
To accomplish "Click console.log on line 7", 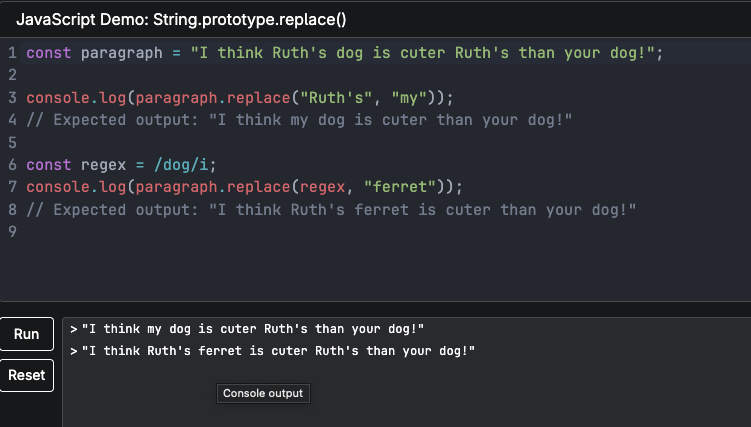I will [76, 187].
